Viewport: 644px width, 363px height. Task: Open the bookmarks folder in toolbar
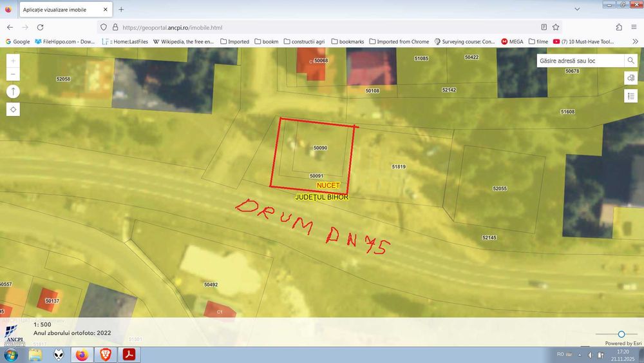pyautogui.click(x=348, y=41)
